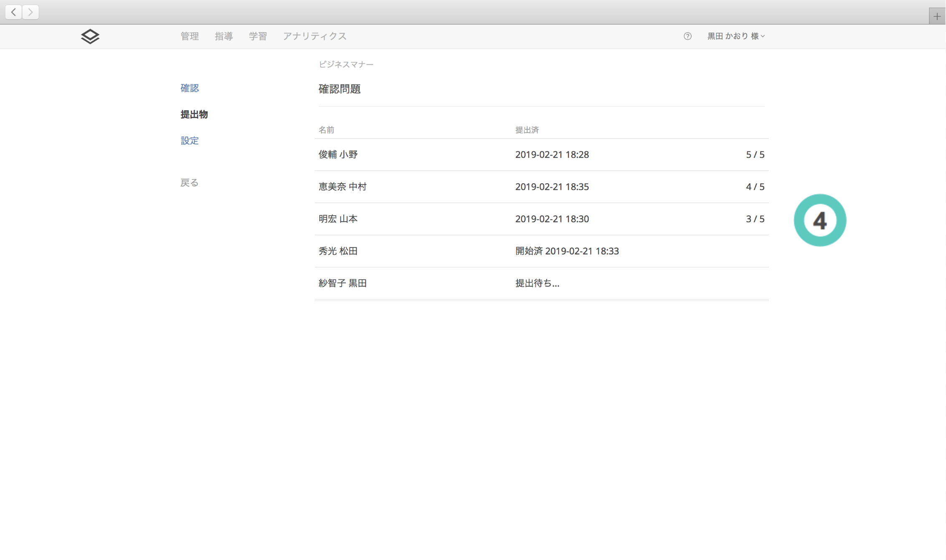This screenshot has height=560, width=946.
Task: Open 俊輔 小野 submission row
Action: click(x=338, y=154)
